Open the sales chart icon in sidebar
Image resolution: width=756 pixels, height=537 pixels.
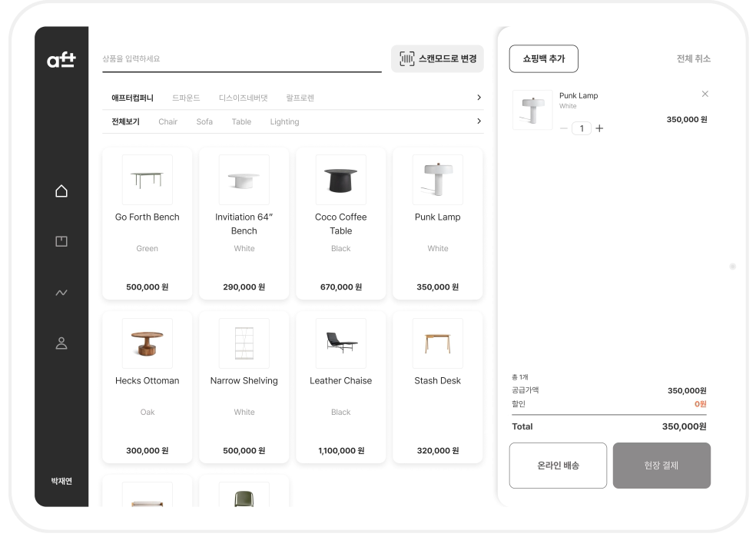pyautogui.click(x=61, y=293)
